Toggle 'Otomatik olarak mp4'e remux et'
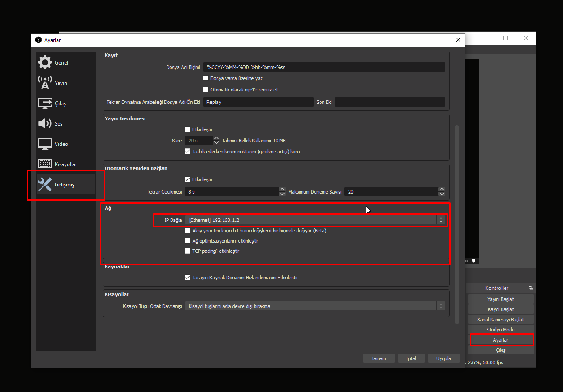The width and height of the screenshot is (563, 392). tap(205, 90)
